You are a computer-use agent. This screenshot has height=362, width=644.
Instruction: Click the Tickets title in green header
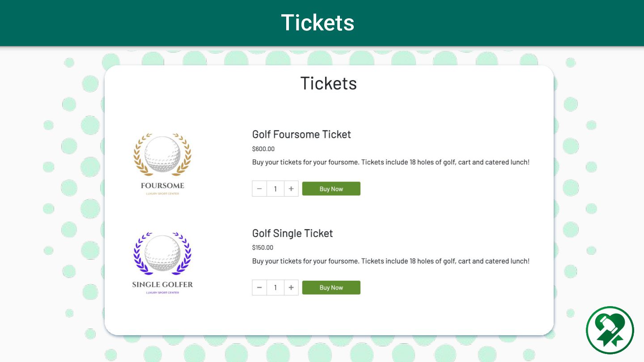tap(318, 22)
